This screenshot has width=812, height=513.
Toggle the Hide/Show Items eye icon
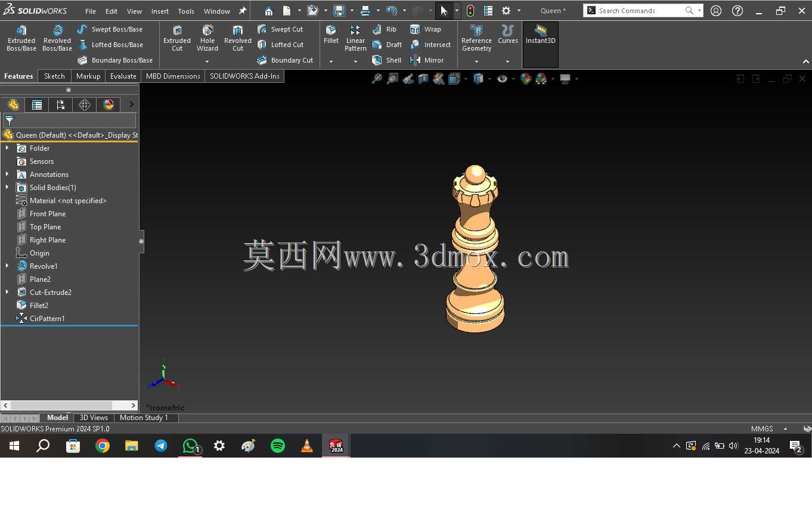coord(503,79)
